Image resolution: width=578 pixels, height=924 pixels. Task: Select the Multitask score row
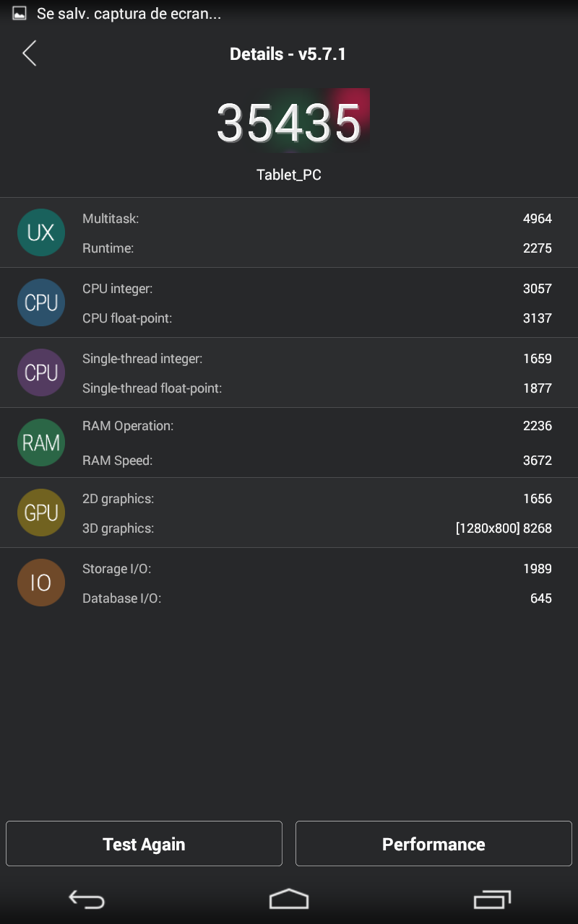[316, 218]
